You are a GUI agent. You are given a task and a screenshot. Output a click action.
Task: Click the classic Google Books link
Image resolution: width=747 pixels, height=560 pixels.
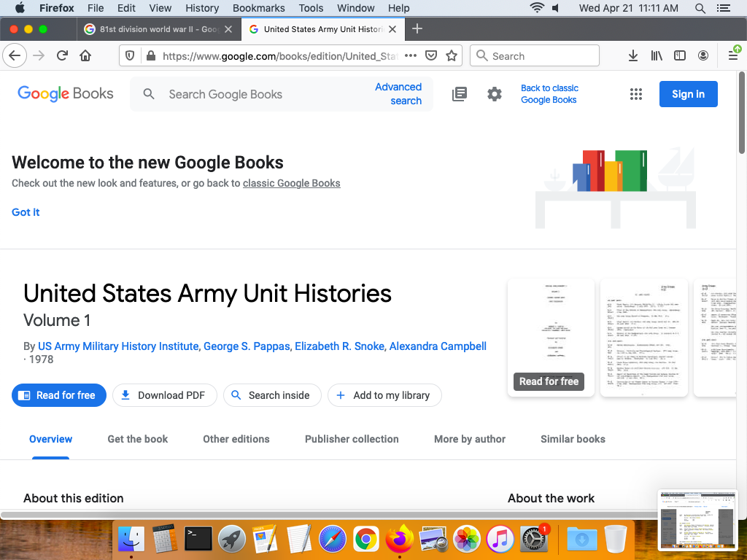(292, 183)
